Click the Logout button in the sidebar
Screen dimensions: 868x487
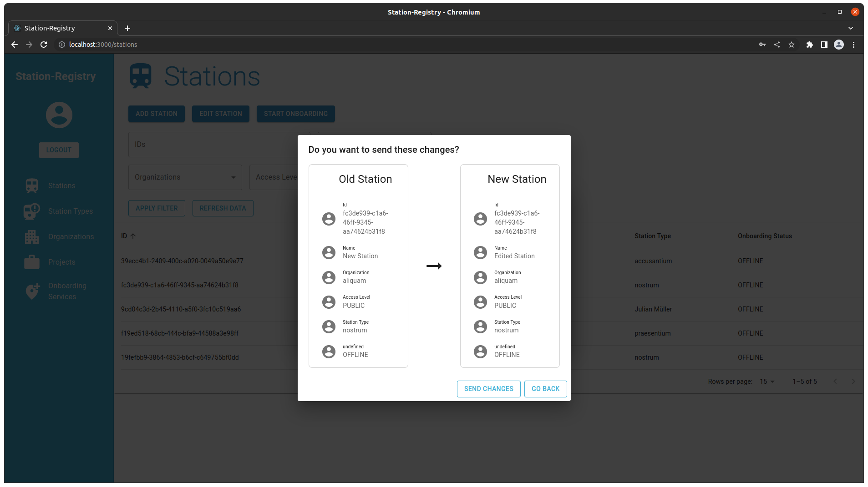pyautogui.click(x=59, y=150)
